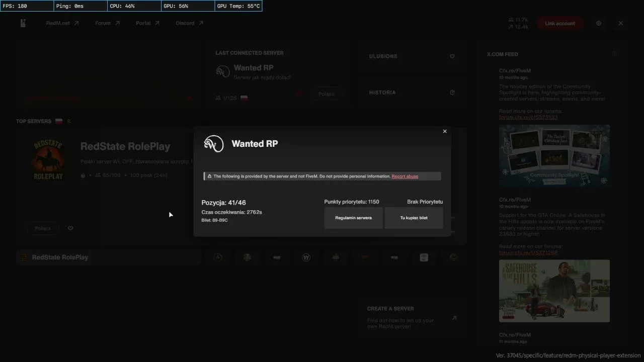Select the RedState RolePlay tab below the card
The image size is (644, 362).
click(x=108, y=257)
